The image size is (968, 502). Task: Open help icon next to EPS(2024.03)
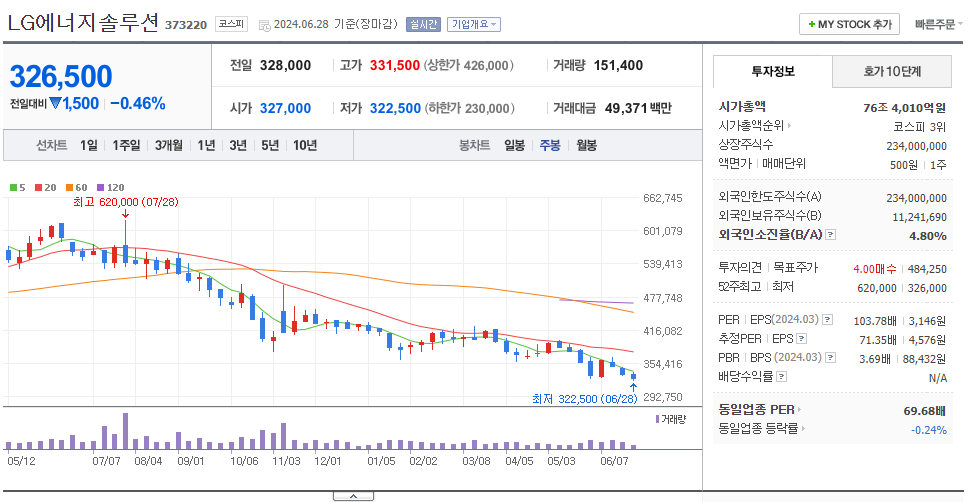pos(828,320)
